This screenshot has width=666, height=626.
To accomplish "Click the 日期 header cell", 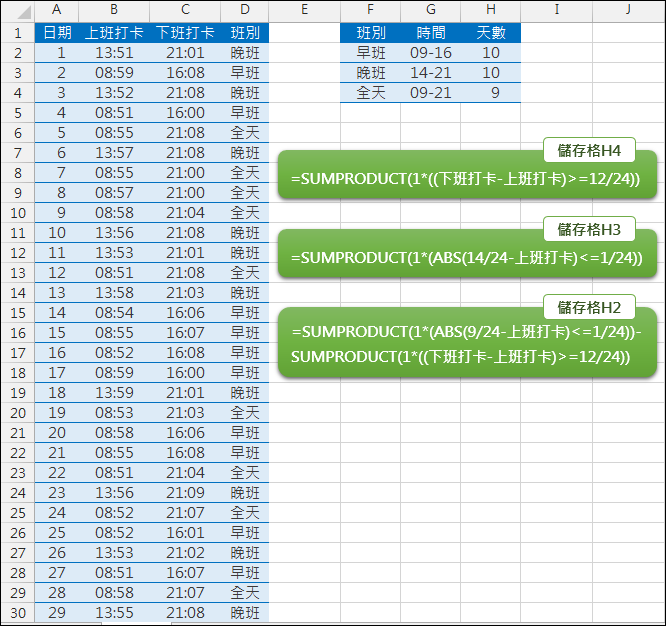I will pos(56,33).
